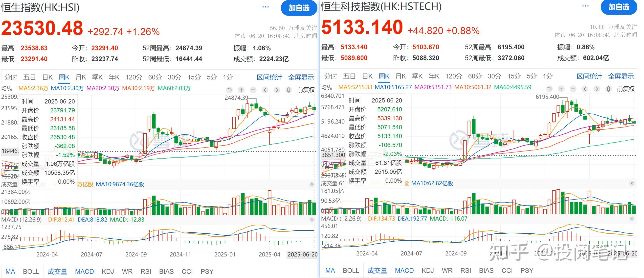
Task: Switch HSI chart to 季K tab
Action: click(97, 77)
